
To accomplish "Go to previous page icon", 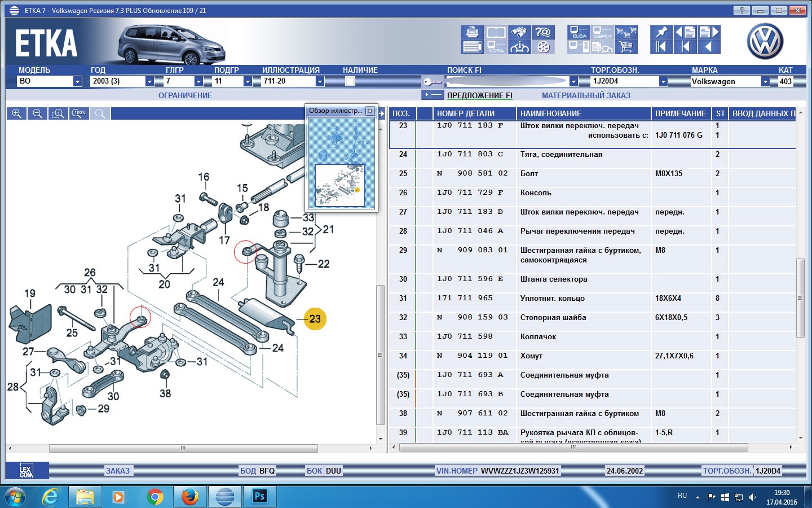I will pos(685,32).
